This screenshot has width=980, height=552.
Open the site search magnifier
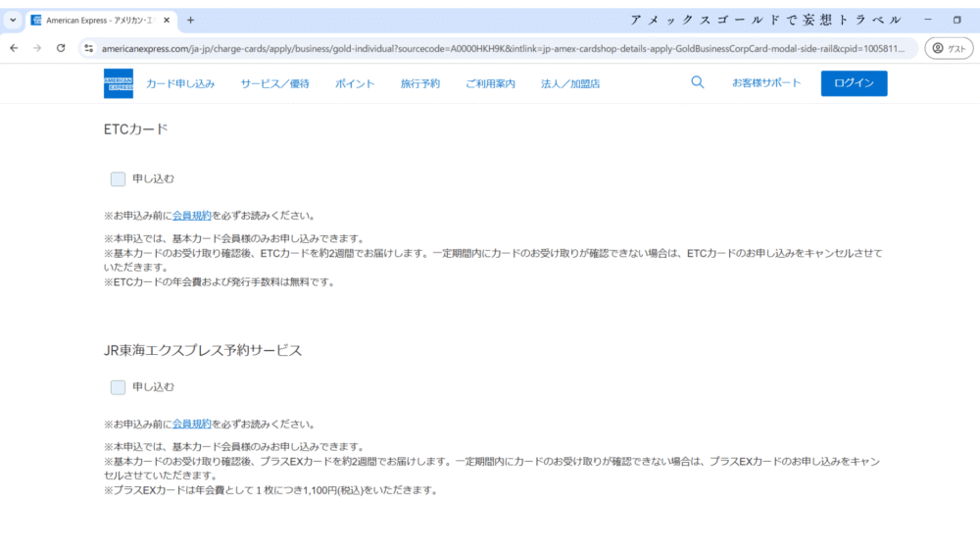(x=698, y=82)
